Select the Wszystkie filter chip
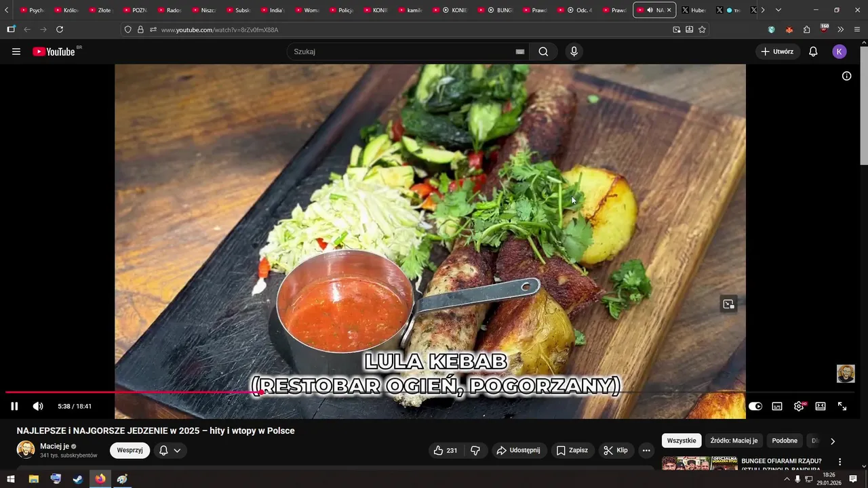The image size is (868, 488). (x=682, y=441)
